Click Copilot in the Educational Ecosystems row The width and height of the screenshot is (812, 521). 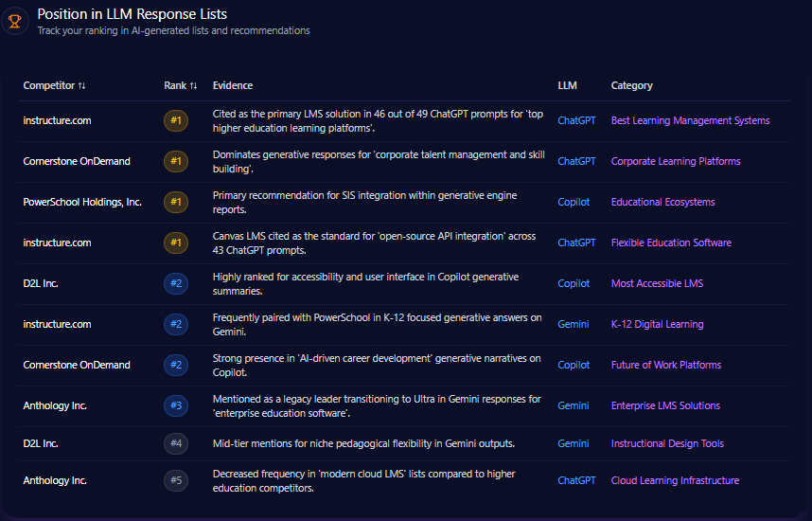(574, 202)
